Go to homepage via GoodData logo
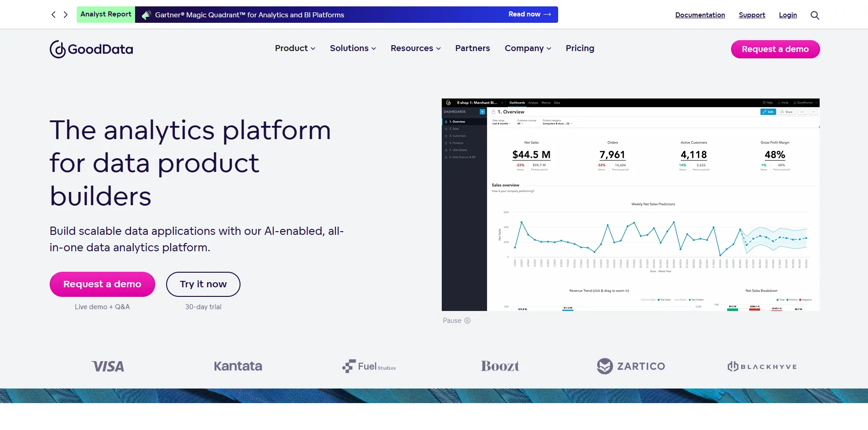868x430 pixels. pos(91,49)
